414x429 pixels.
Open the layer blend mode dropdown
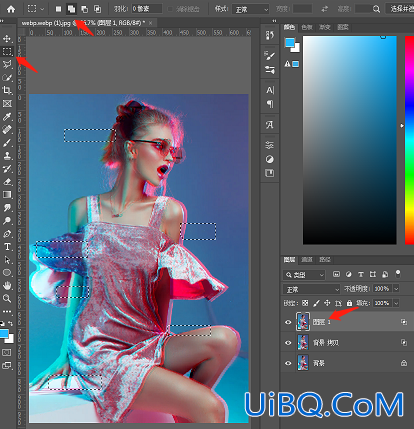(311, 289)
